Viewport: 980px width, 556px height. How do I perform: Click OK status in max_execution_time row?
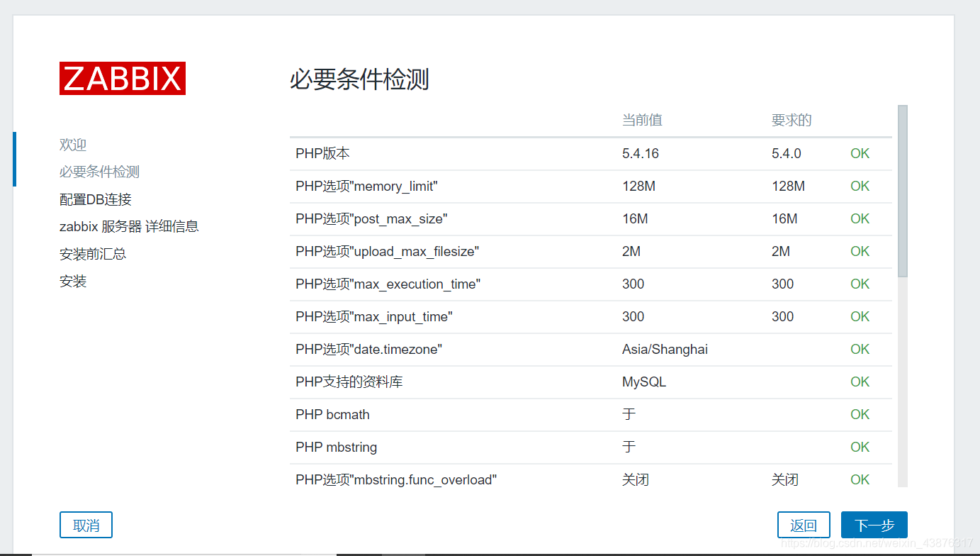860,284
